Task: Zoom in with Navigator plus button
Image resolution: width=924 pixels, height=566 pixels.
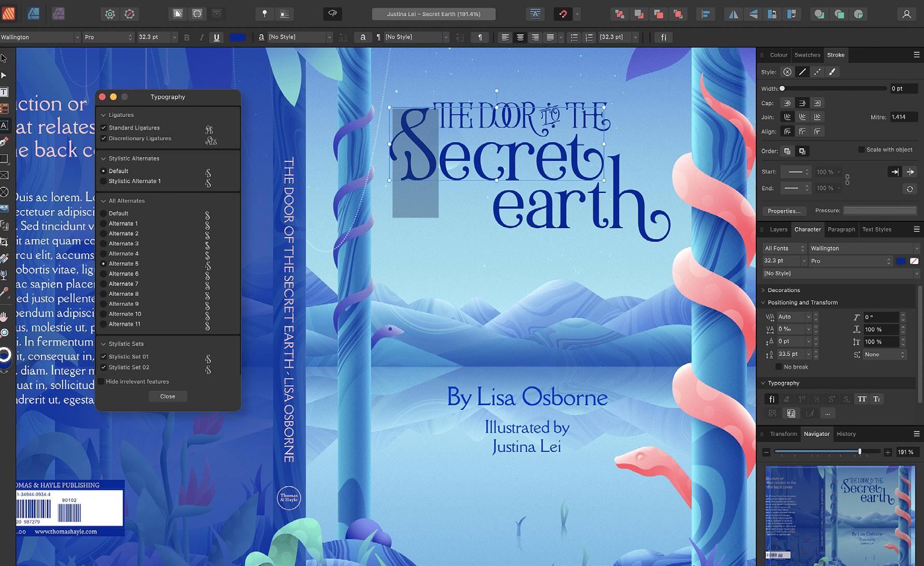Action: coord(888,452)
